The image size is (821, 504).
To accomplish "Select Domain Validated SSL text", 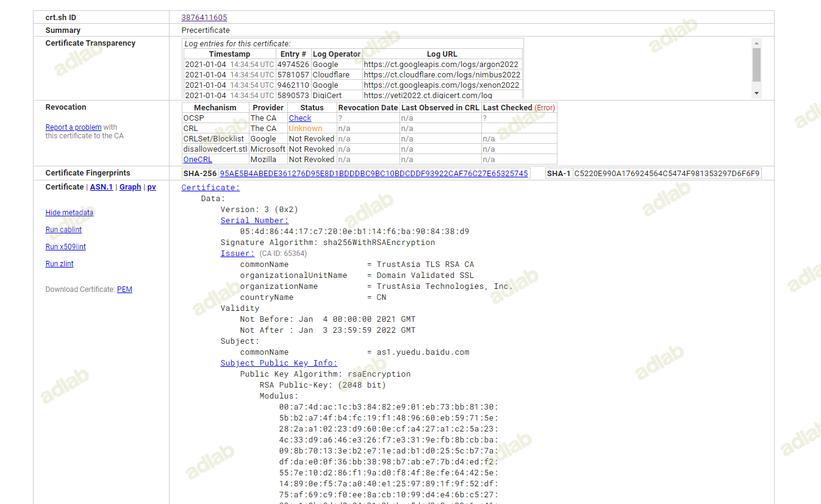I will click(x=425, y=275).
